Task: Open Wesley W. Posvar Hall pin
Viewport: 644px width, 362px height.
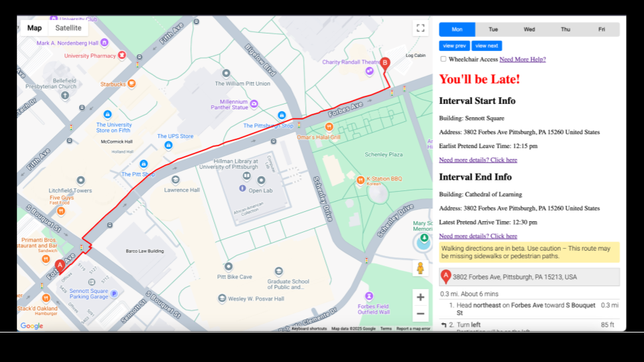Action: point(222,298)
